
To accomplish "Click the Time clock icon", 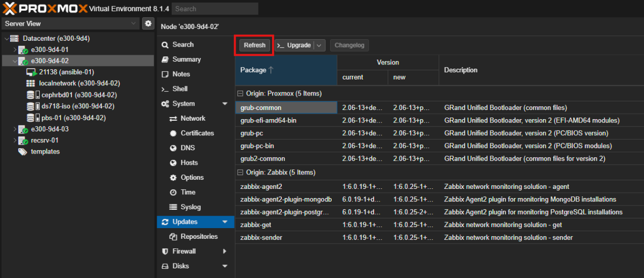I will tap(173, 192).
